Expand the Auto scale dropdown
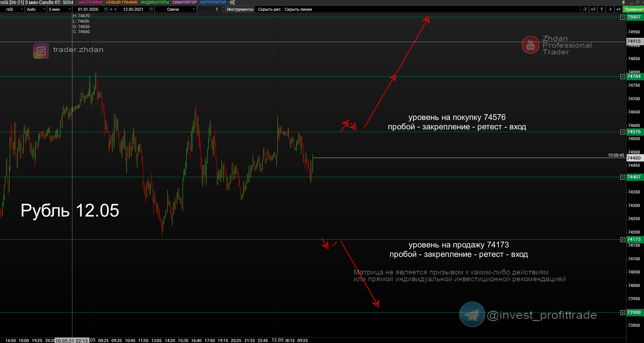Viewport: 644px width, 343px height. (44, 9)
